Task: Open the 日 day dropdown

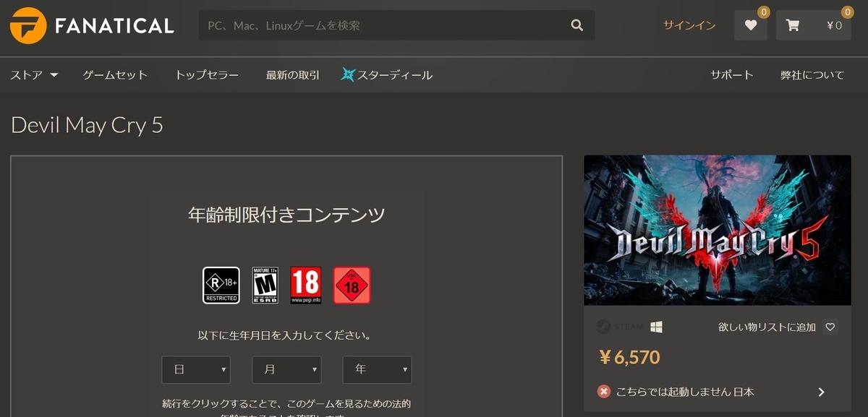Action: 196,369
